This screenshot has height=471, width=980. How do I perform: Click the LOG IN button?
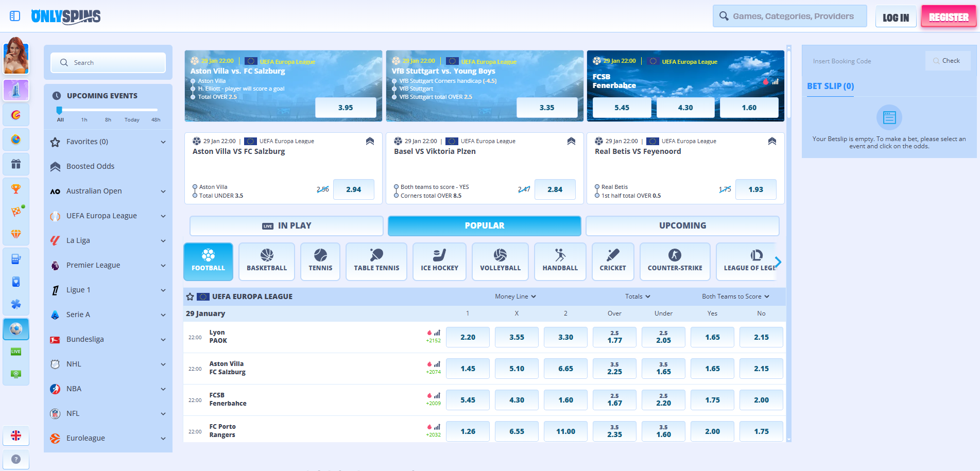pos(896,16)
